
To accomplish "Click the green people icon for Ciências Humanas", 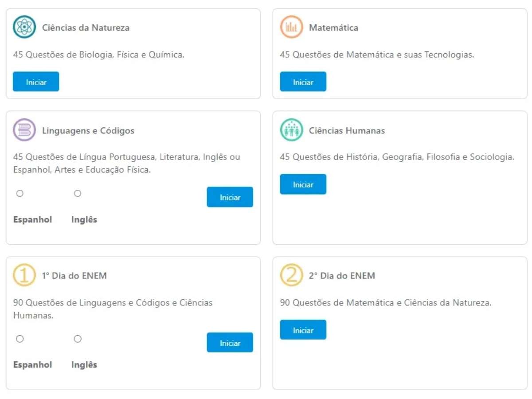I will click(291, 130).
